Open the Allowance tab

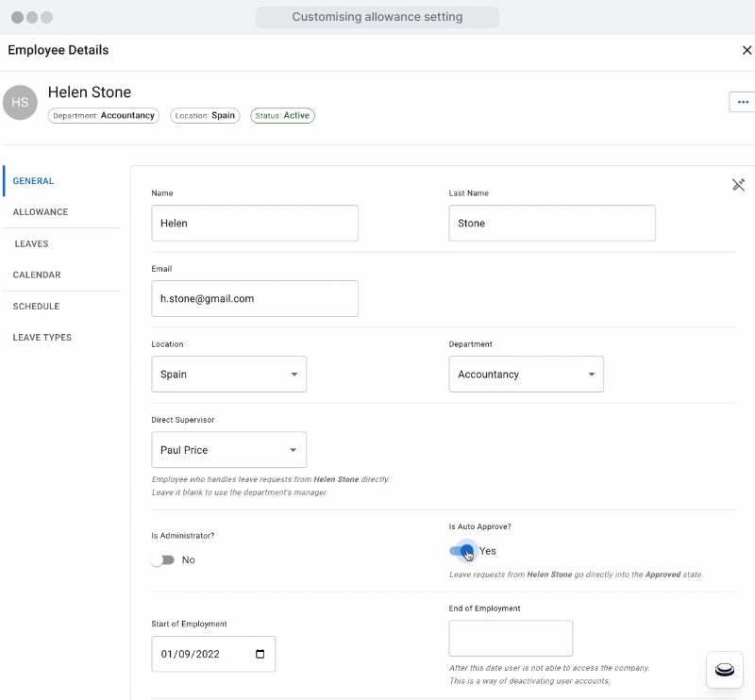coord(41,212)
